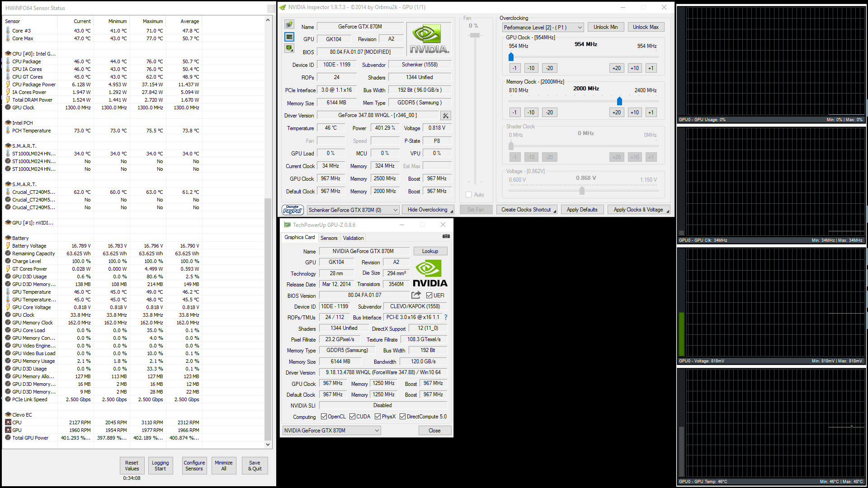Switch to the Sensors tab in GPU-Z
The height and width of the screenshot is (488, 868).
point(329,238)
